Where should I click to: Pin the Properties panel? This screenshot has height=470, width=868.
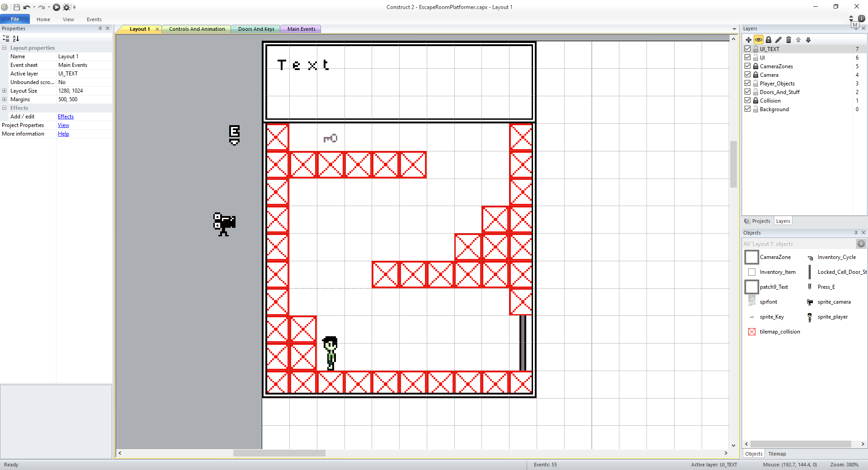click(x=100, y=28)
